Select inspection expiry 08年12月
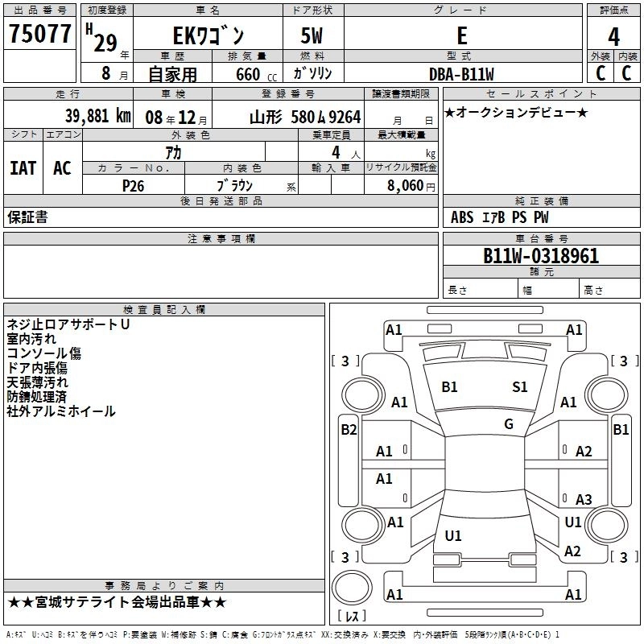 coord(176,118)
